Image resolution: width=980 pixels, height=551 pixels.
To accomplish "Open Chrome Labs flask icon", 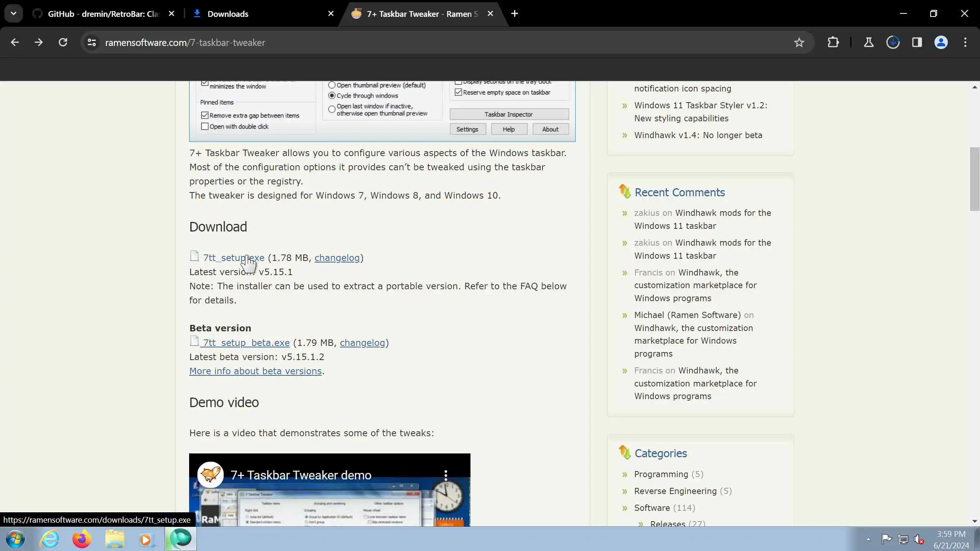I will tap(869, 42).
